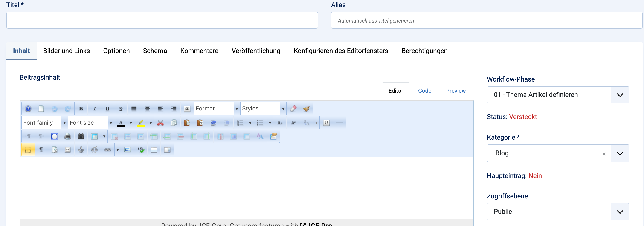Viewport: 644px width, 226px height.
Task: Align text to the left
Action: coord(160,108)
